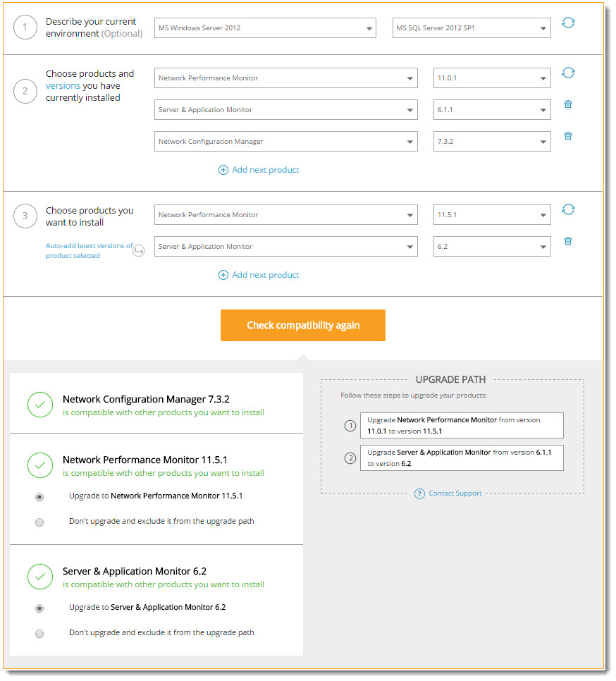Click the Server & Application Monitor 6.2 result heading
Image resolution: width=616 pixels, height=681 pixels.
[x=135, y=571]
